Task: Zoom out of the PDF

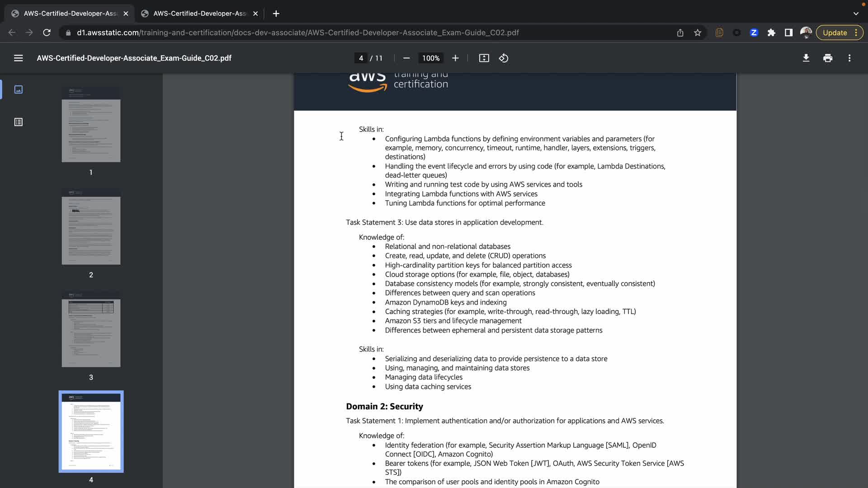Action: point(406,58)
